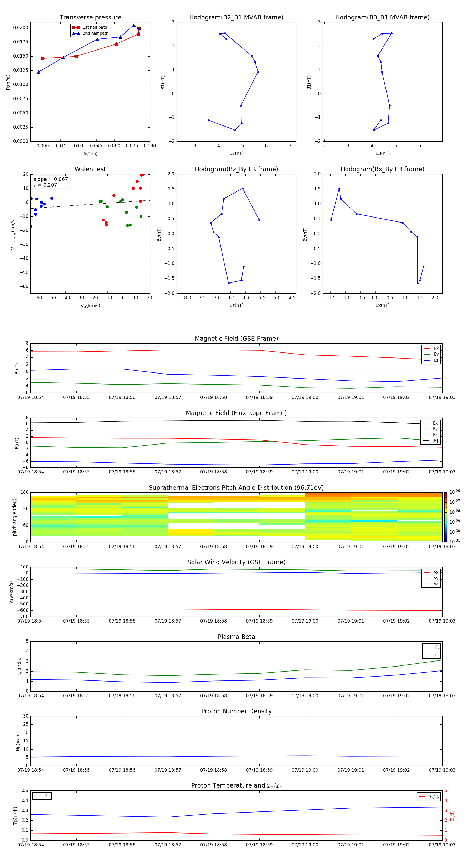473x868 pixels.
Task: Click '07/19 18:57' tick under GSE field plot
Action: [x=168, y=398]
